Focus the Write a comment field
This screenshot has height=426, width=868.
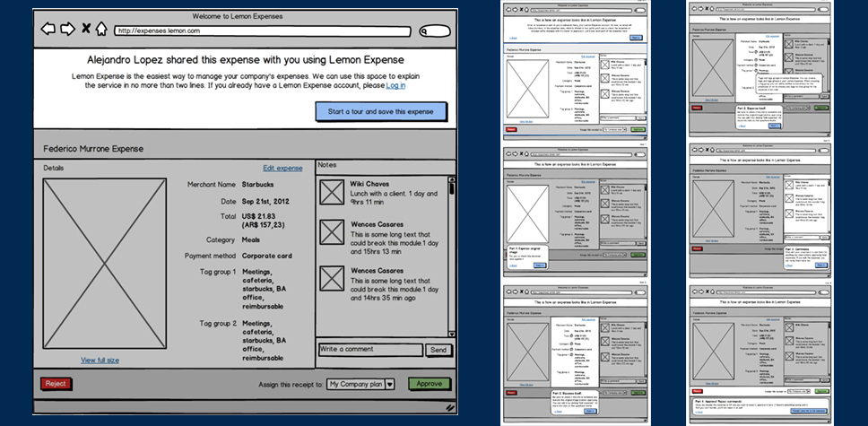click(370, 350)
